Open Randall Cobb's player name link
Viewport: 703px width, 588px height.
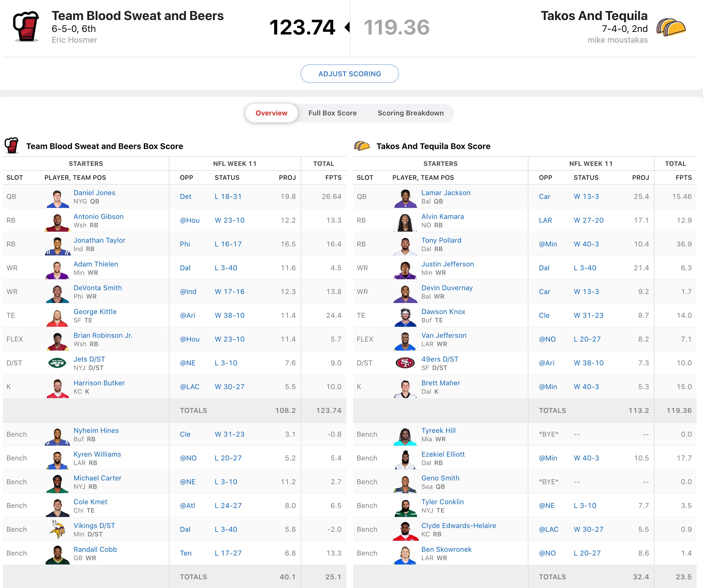click(95, 549)
